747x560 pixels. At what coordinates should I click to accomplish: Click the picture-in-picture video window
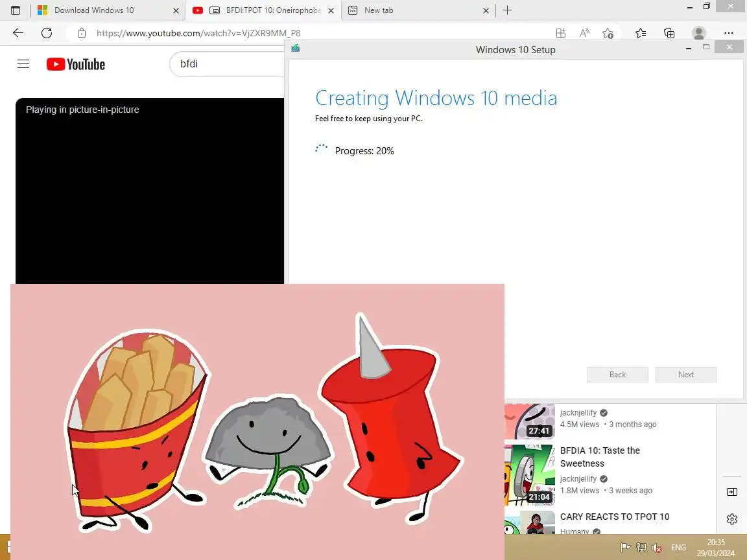257,422
